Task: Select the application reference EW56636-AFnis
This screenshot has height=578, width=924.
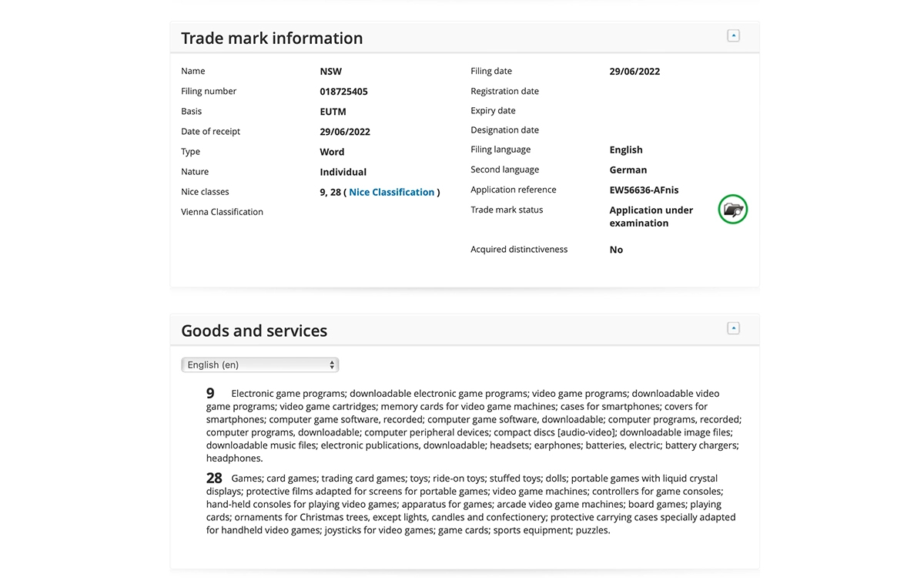Action: pos(644,190)
